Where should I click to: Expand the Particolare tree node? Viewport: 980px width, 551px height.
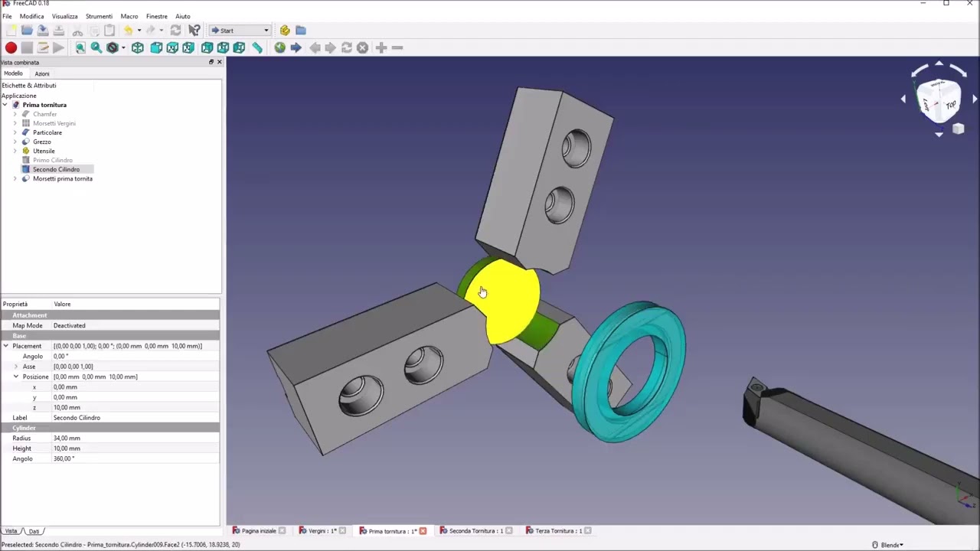15,132
